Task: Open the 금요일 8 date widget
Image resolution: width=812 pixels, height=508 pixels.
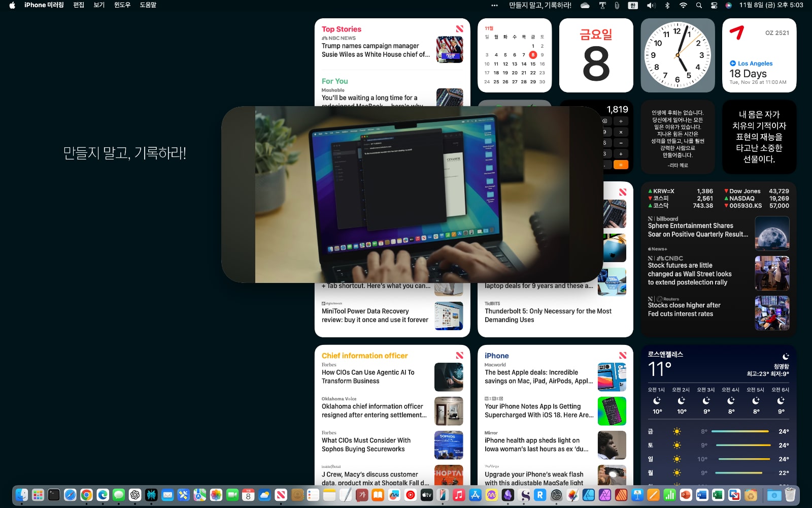Action: pos(596,55)
